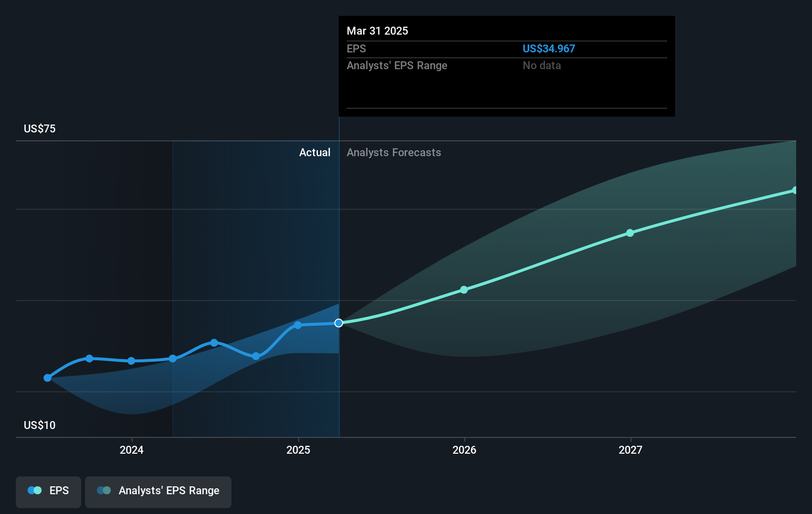Collapse the Mar 31 2025 tooltip box
The height and width of the screenshot is (514, 812).
pyautogui.click(x=506, y=66)
